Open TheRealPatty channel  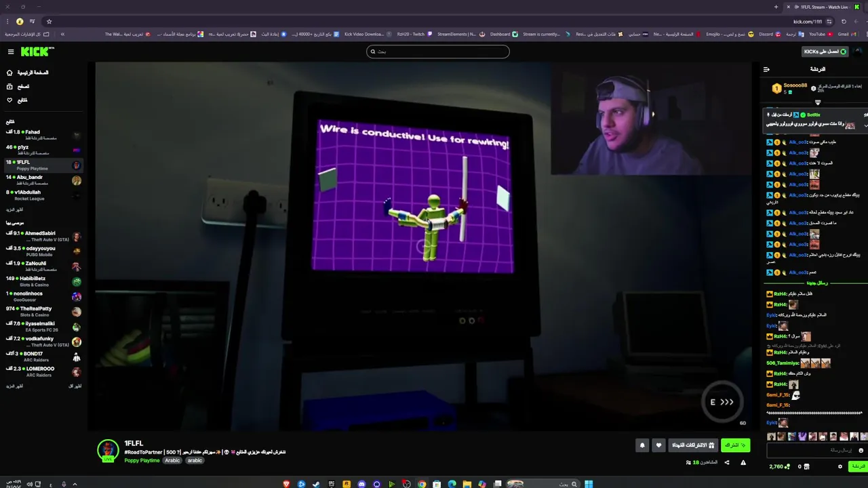43,311
